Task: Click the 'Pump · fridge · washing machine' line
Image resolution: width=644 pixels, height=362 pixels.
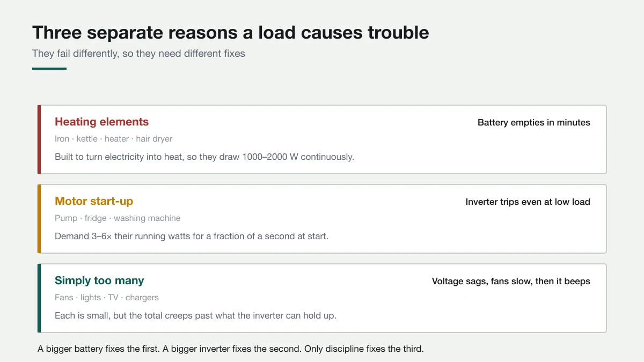Action: tap(118, 218)
